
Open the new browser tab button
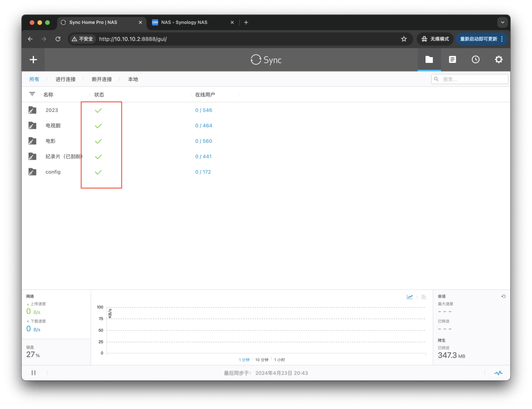click(x=246, y=22)
